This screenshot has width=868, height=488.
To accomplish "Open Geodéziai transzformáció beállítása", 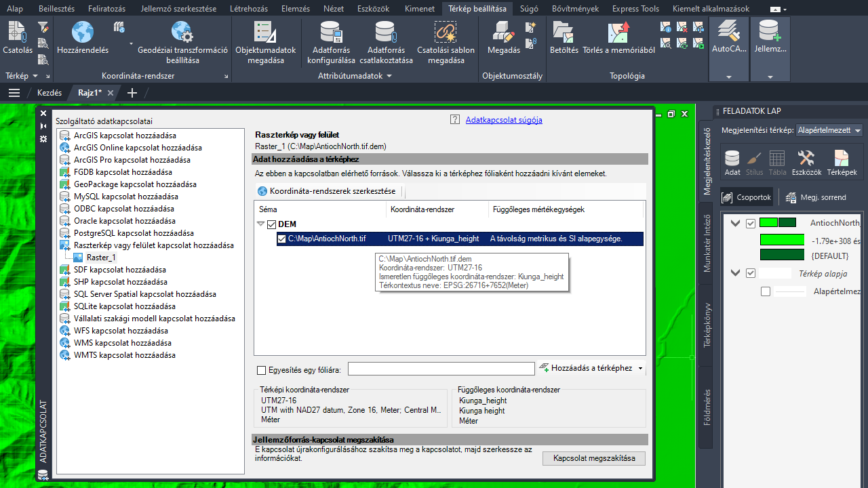I will (x=182, y=42).
